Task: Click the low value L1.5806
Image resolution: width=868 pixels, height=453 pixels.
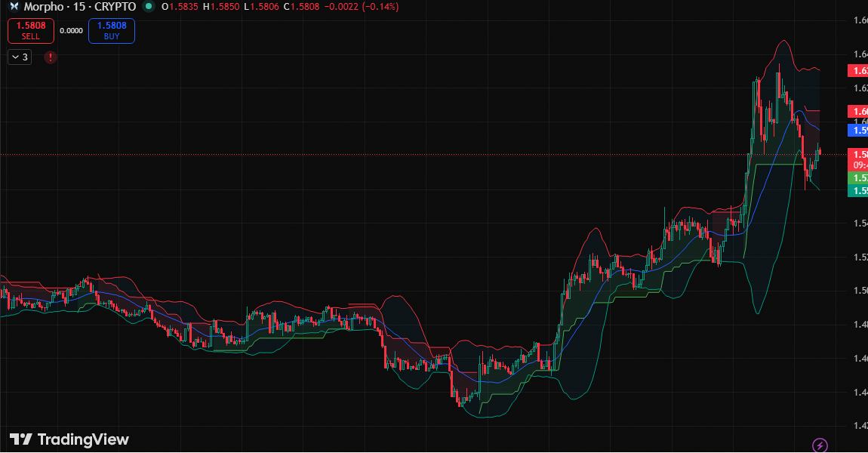Action: (x=261, y=7)
